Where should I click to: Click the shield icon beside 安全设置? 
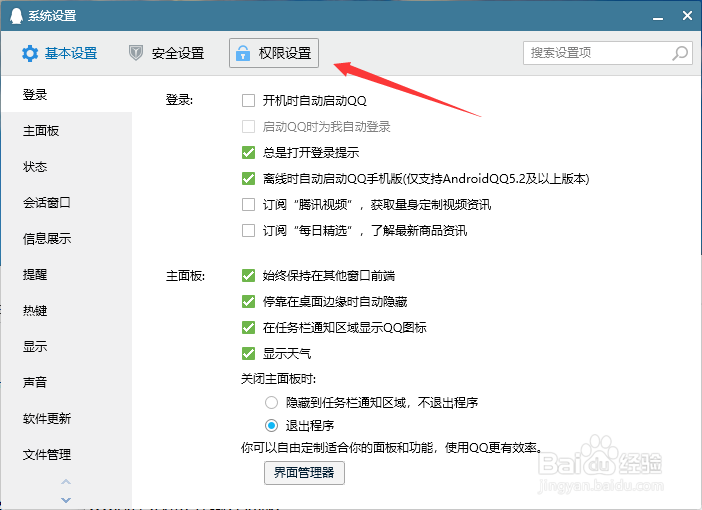(136, 53)
